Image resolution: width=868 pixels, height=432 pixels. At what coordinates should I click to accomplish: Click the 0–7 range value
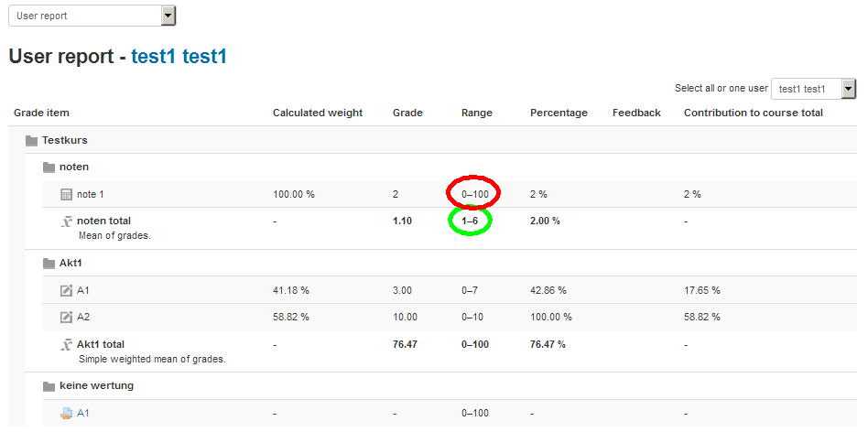point(470,290)
